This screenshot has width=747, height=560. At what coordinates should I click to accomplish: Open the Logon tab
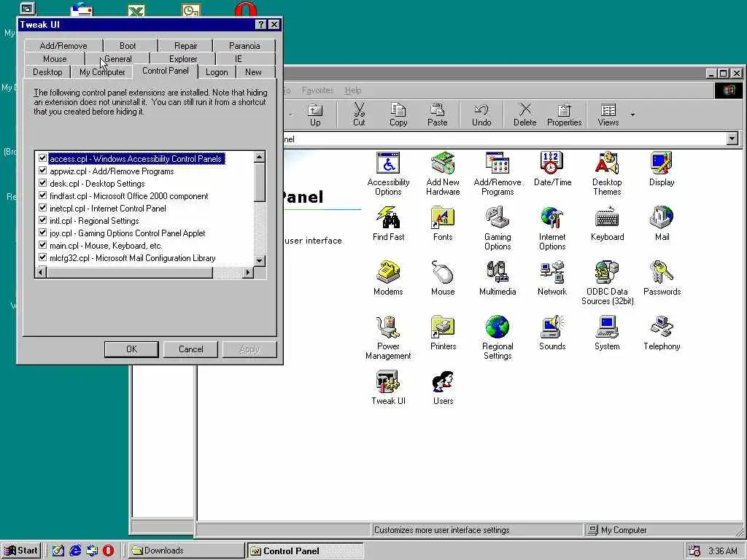(x=217, y=72)
